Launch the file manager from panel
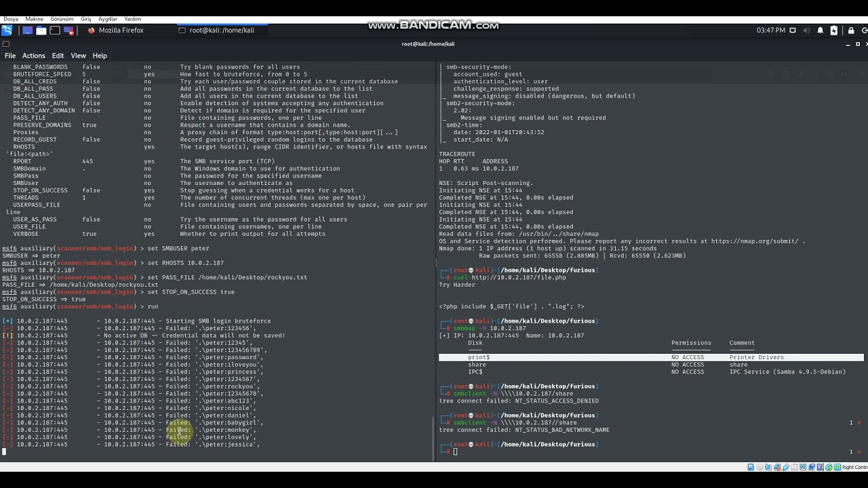Screen dimensions: 868x488 point(41,30)
